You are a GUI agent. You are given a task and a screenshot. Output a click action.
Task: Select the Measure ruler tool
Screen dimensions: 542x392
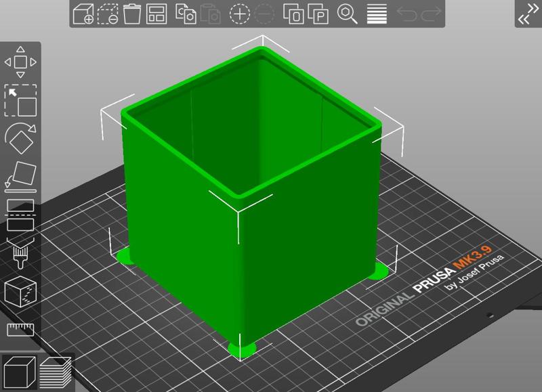click(20, 330)
